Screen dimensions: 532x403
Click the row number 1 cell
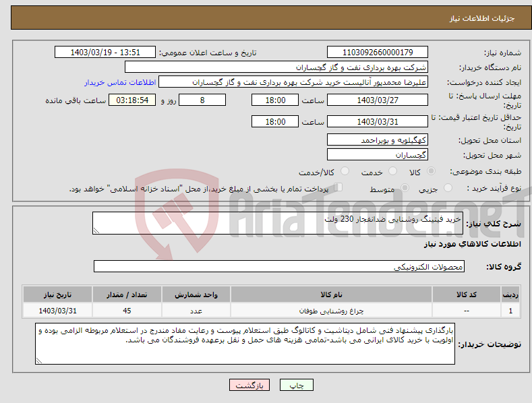coord(510,311)
